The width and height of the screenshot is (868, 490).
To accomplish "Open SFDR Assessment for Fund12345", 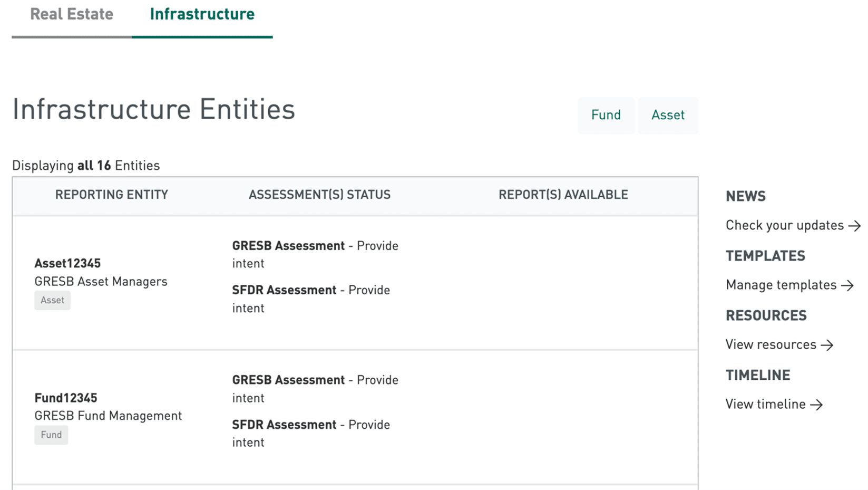I will click(284, 425).
